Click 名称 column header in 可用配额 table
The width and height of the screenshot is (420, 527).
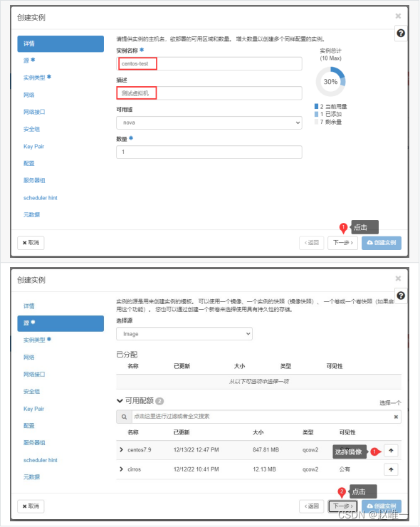(x=133, y=432)
